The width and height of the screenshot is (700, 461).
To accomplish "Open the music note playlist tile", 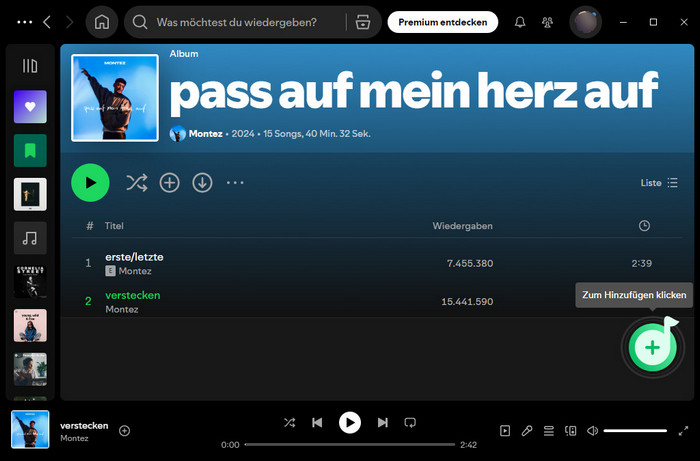I will 30,238.
